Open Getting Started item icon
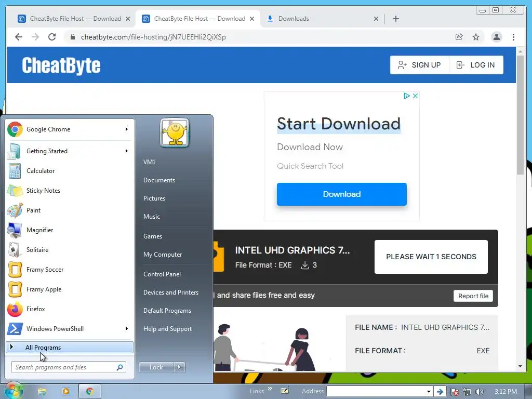The image size is (532, 399). tap(15, 151)
